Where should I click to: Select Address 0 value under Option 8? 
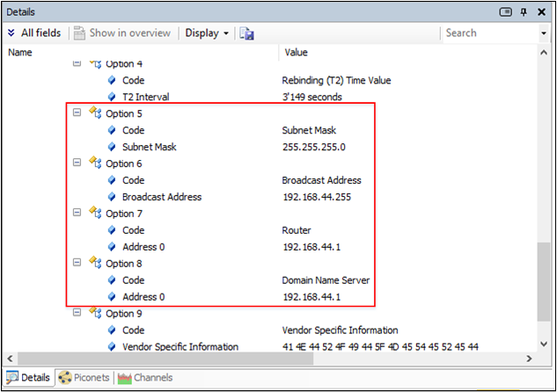(x=311, y=297)
